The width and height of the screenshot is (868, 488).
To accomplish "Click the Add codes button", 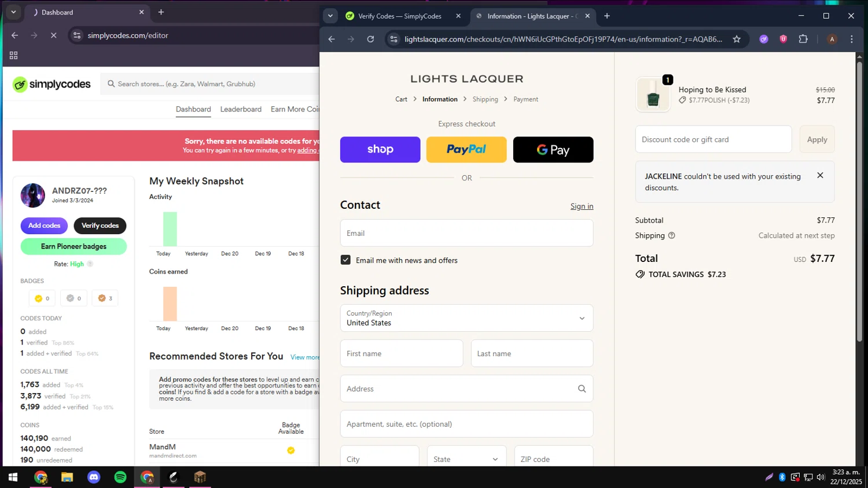I will point(44,225).
